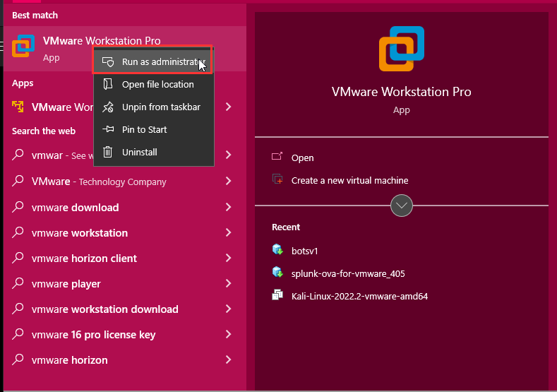Click the pin icon beside Pin to Start

(x=108, y=129)
